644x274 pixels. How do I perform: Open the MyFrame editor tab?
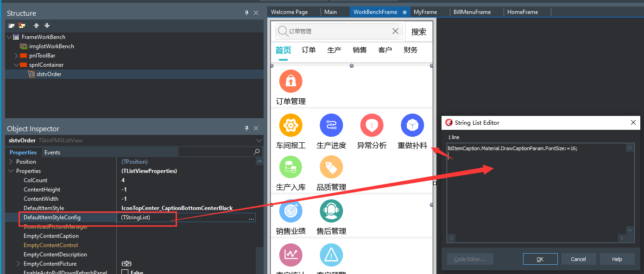[x=425, y=12]
